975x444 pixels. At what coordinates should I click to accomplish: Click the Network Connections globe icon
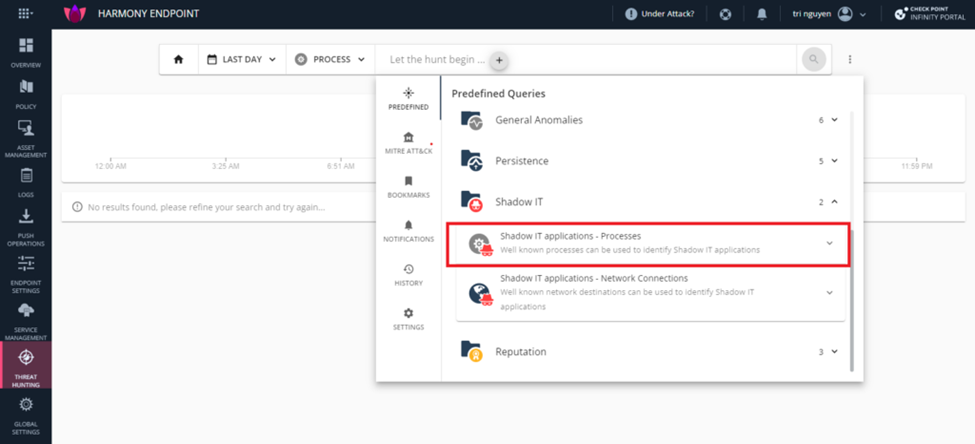[x=481, y=294]
